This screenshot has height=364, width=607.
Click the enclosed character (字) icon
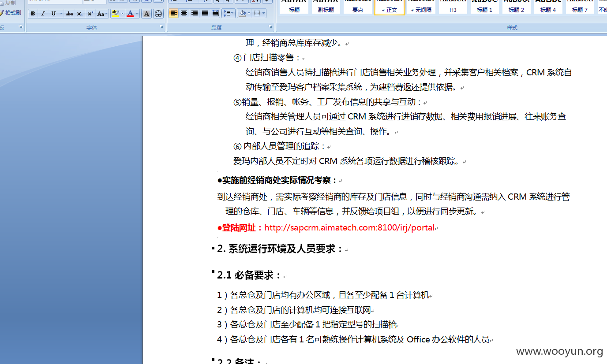[x=158, y=14]
